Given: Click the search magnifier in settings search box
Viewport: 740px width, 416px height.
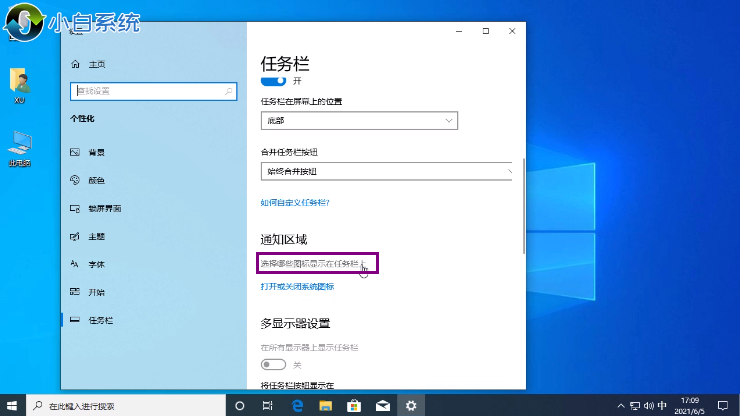Looking at the screenshot, I should coord(228,91).
